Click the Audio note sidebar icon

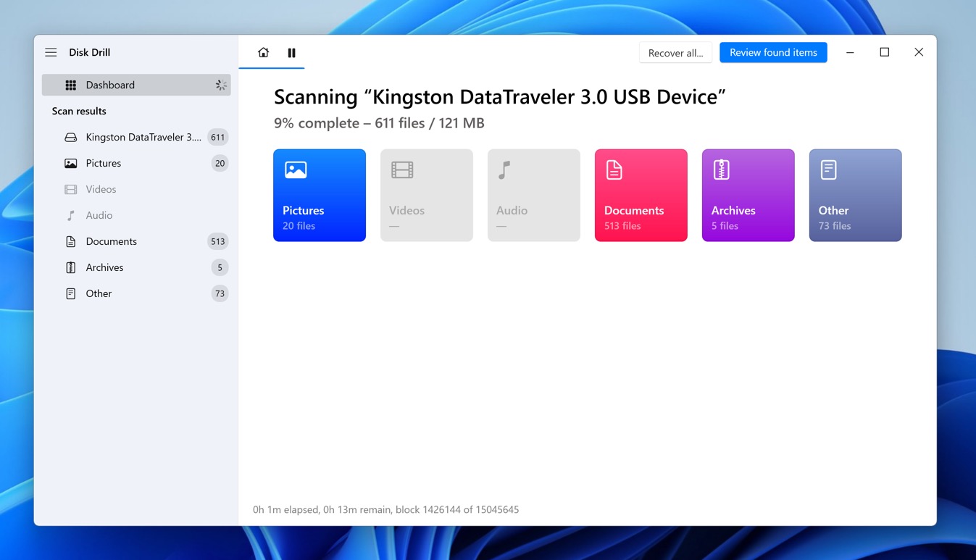tap(70, 215)
